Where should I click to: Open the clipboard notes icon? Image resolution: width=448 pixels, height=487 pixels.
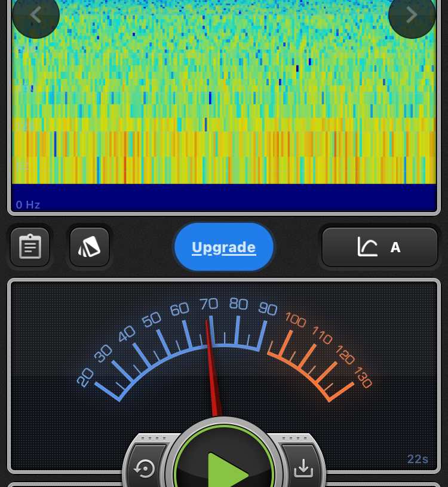[x=30, y=247]
